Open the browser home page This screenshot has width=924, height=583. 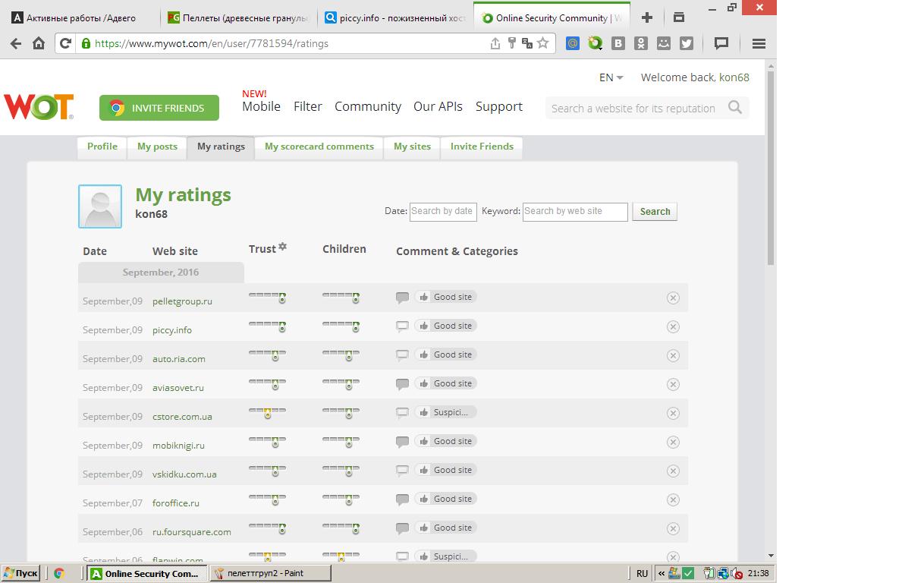(x=39, y=43)
